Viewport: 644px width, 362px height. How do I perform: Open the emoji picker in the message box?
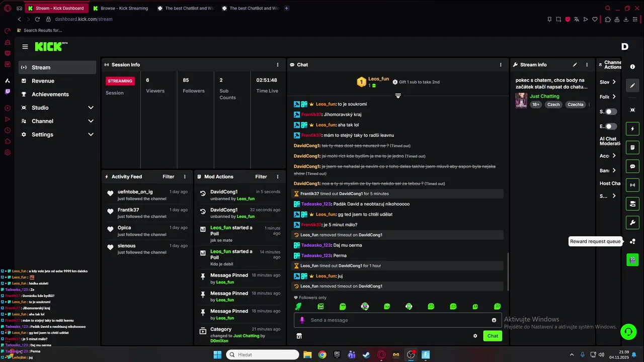tap(494, 320)
